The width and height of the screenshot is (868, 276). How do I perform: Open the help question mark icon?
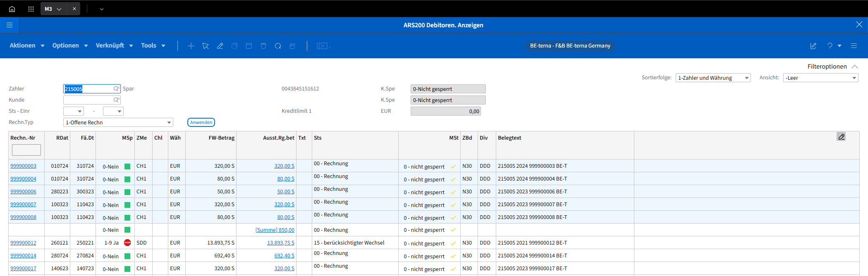(830, 46)
